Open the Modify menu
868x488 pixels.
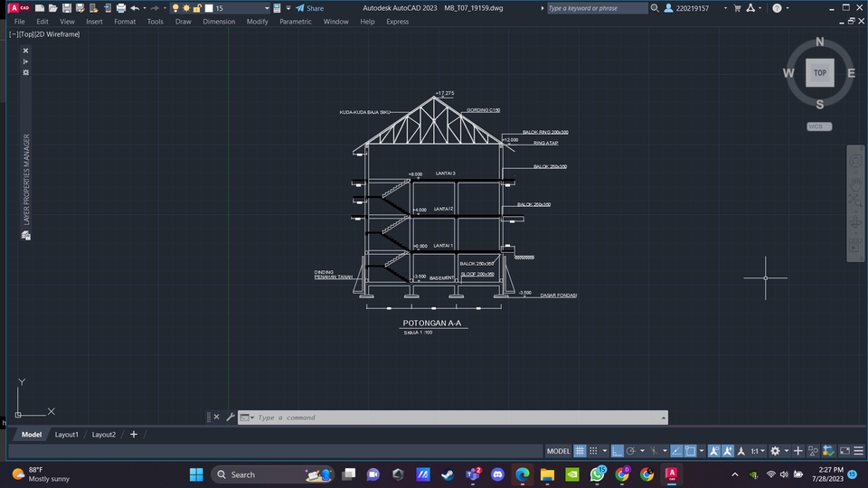[258, 22]
